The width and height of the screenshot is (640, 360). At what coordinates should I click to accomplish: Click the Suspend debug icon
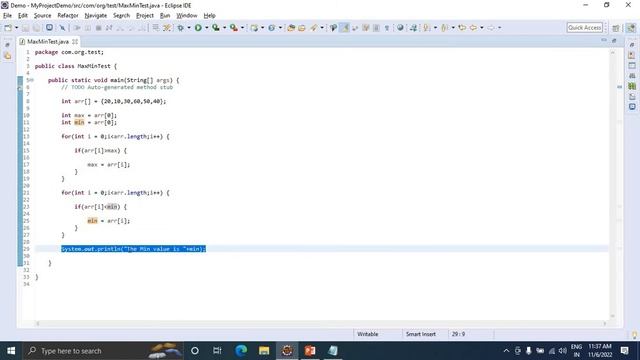pos(87,28)
